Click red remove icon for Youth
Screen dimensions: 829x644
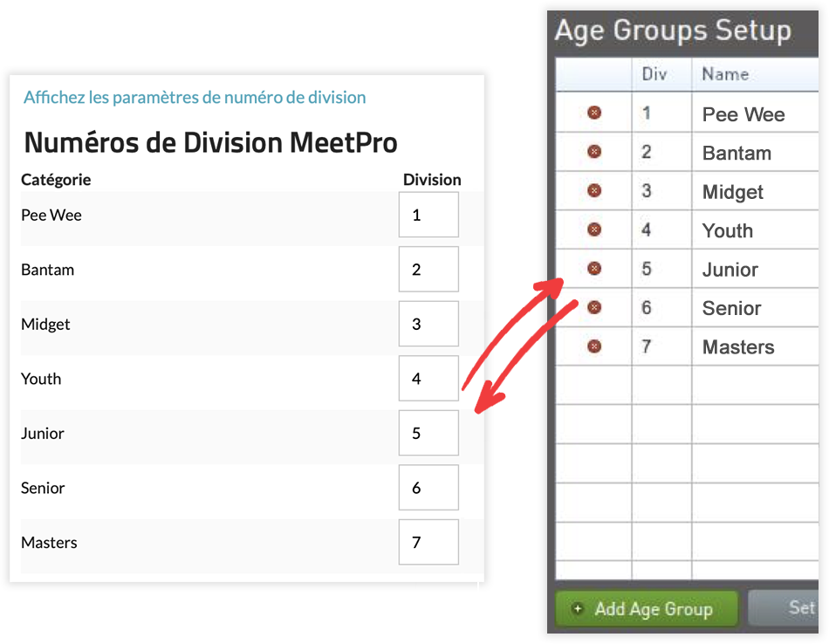coord(594,230)
